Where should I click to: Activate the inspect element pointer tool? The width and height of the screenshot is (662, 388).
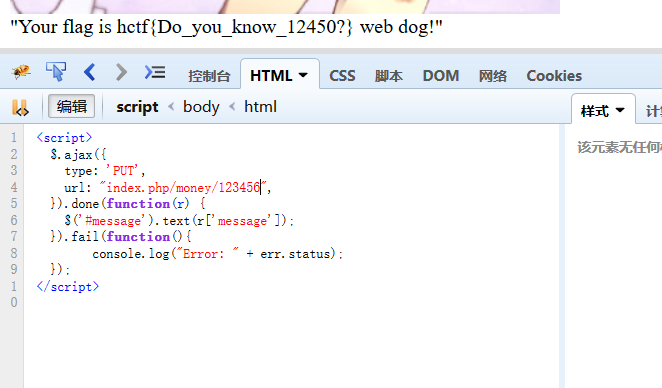(x=56, y=72)
